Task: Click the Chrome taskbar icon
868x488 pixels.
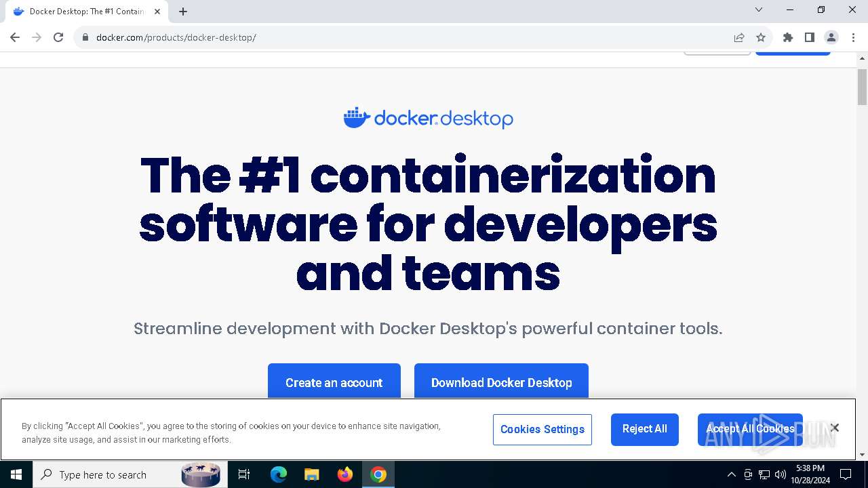Action: point(378,474)
